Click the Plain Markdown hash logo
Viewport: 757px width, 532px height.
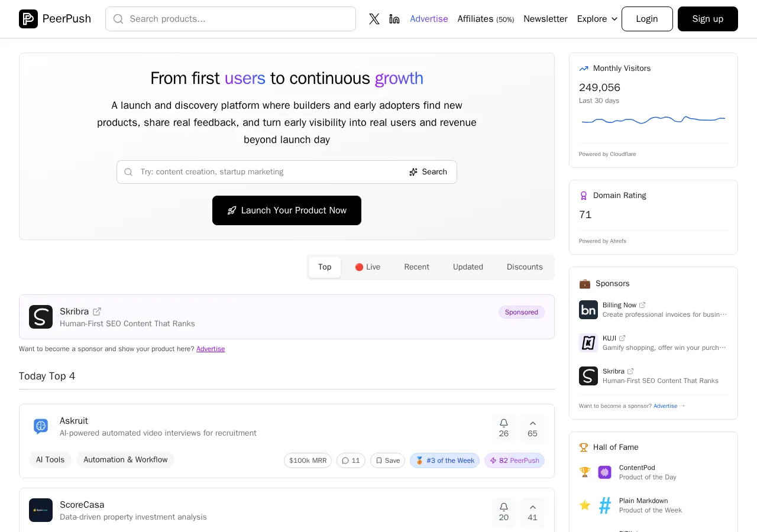(604, 505)
